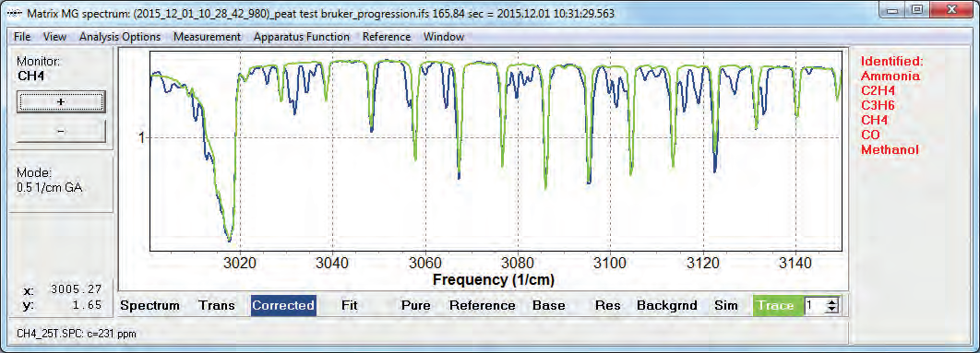Open the Window menu
Image resolution: width=980 pixels, height=353 pixels.
click(443, 37)
